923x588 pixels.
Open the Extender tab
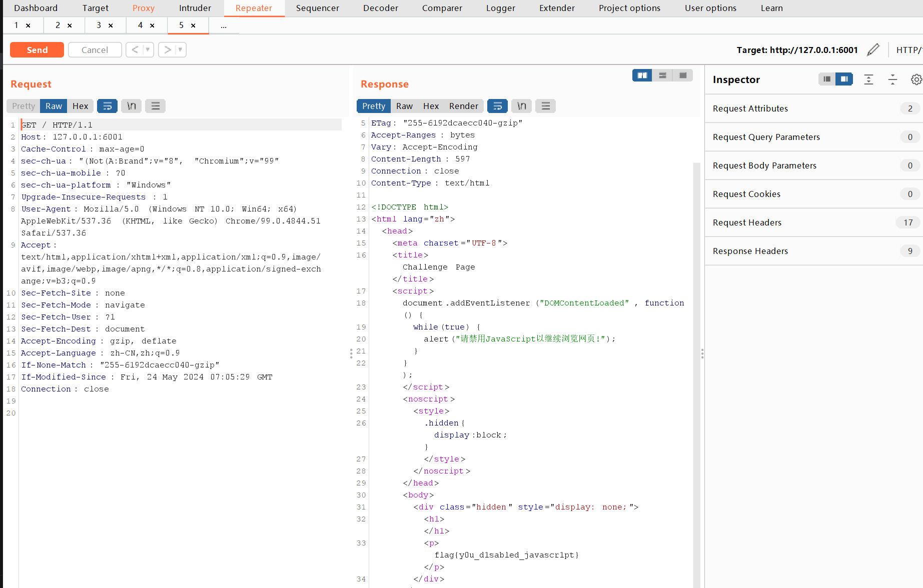(557, 8)
